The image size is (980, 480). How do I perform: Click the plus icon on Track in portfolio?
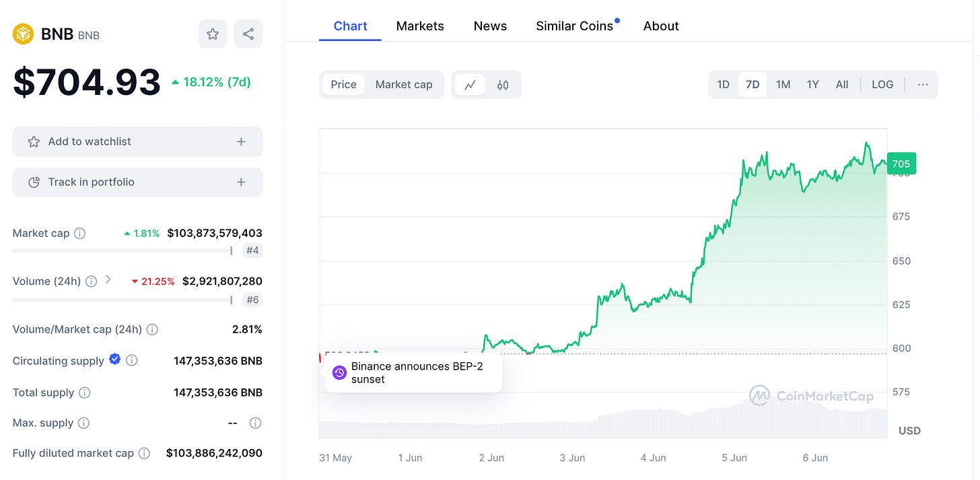coord(241,182)
